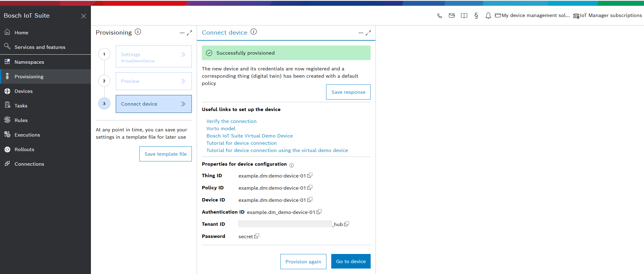
Task: Click the Tasks icon in sidebar
Action: pyautogui.click(x=7, y=105)
